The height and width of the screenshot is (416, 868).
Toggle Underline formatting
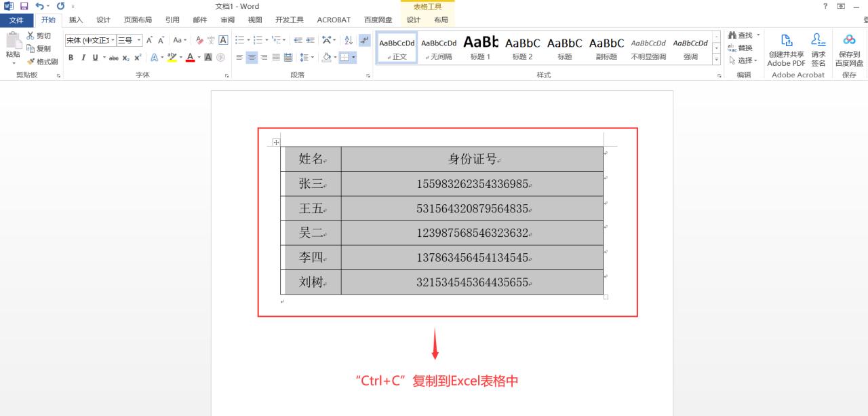click(95, 58)
